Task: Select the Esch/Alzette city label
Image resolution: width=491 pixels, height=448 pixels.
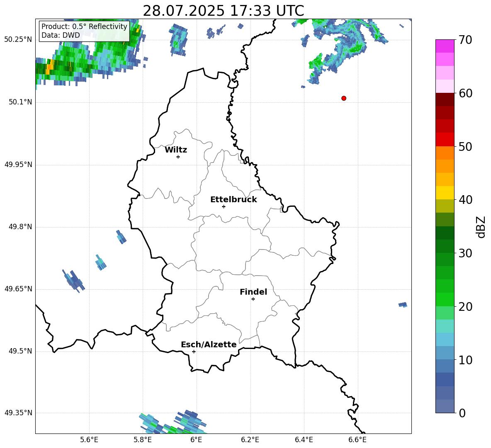Action: tap(209, 344)
